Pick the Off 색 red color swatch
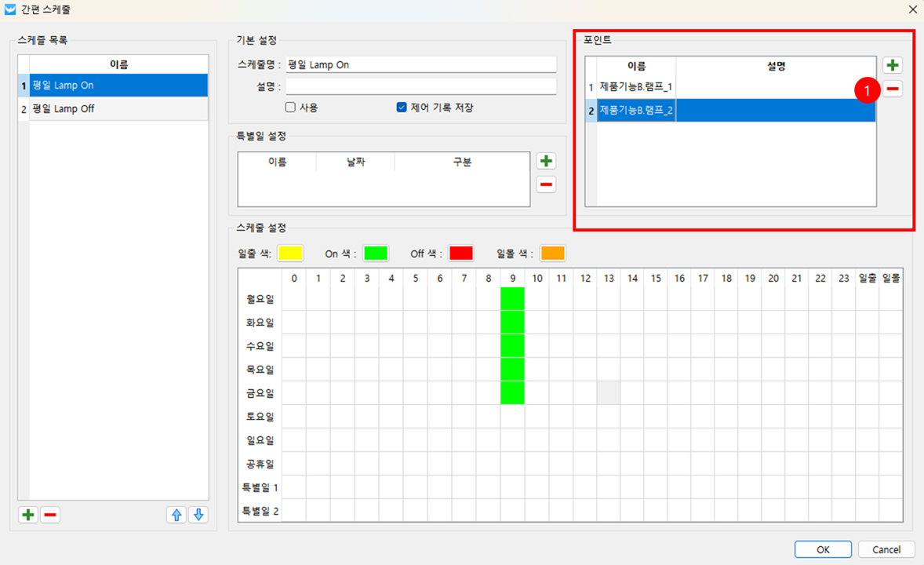Screen dimensions: 924x565 461,253
